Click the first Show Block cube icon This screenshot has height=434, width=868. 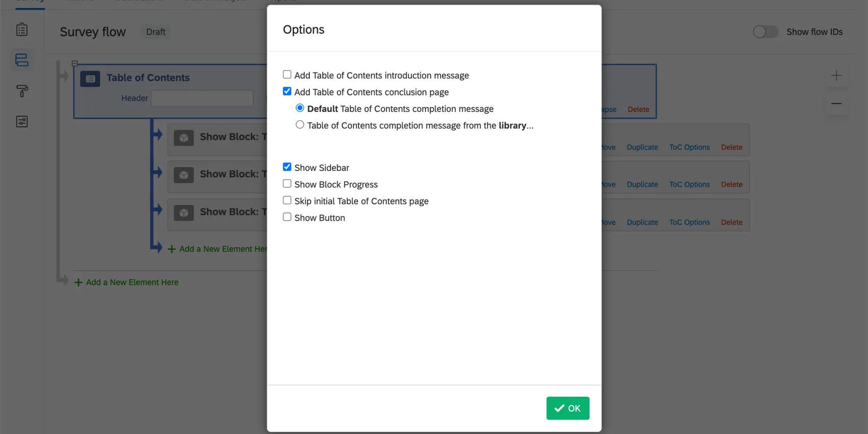point(184,138)
